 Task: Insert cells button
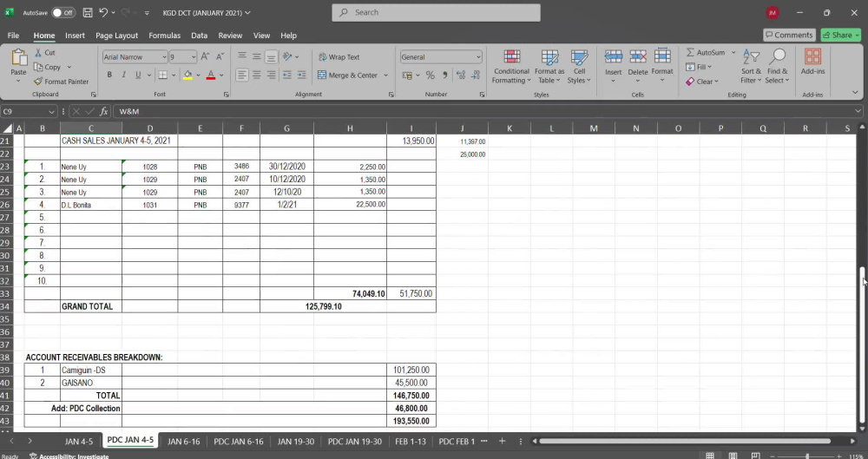[614, 67]
